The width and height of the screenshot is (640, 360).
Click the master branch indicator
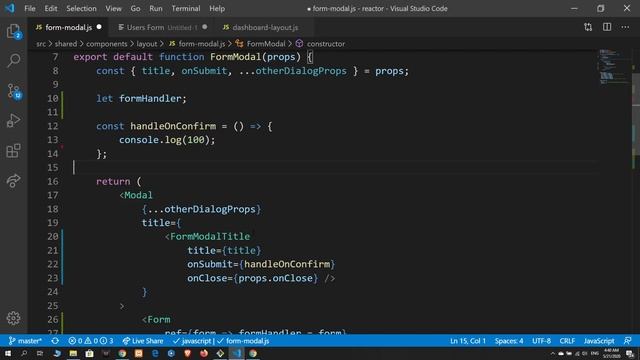pyautogui.click(x=25, y=341)
